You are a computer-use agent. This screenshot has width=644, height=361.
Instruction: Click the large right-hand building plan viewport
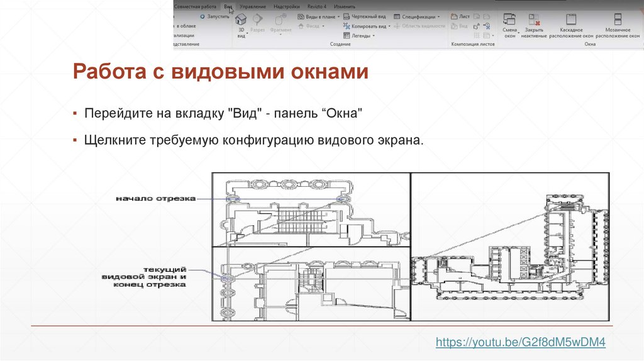(510, 247)
